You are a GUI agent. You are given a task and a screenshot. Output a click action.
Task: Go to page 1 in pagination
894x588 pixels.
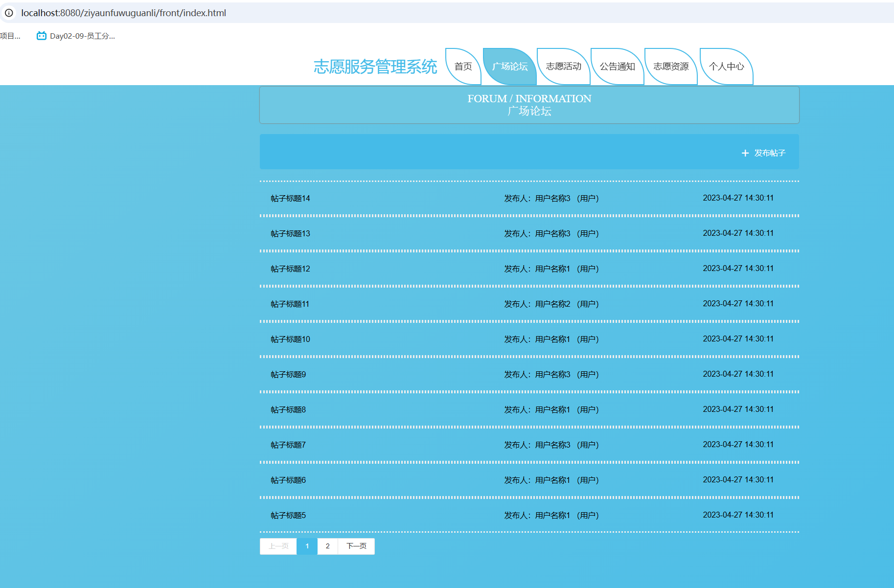click(307, 546)
